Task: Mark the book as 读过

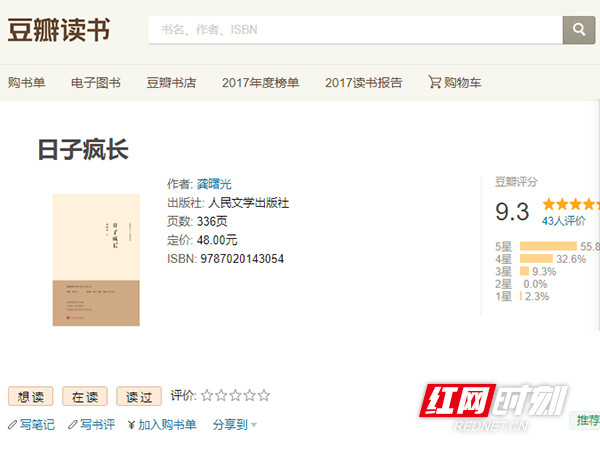Action: (x=139, y=396)
